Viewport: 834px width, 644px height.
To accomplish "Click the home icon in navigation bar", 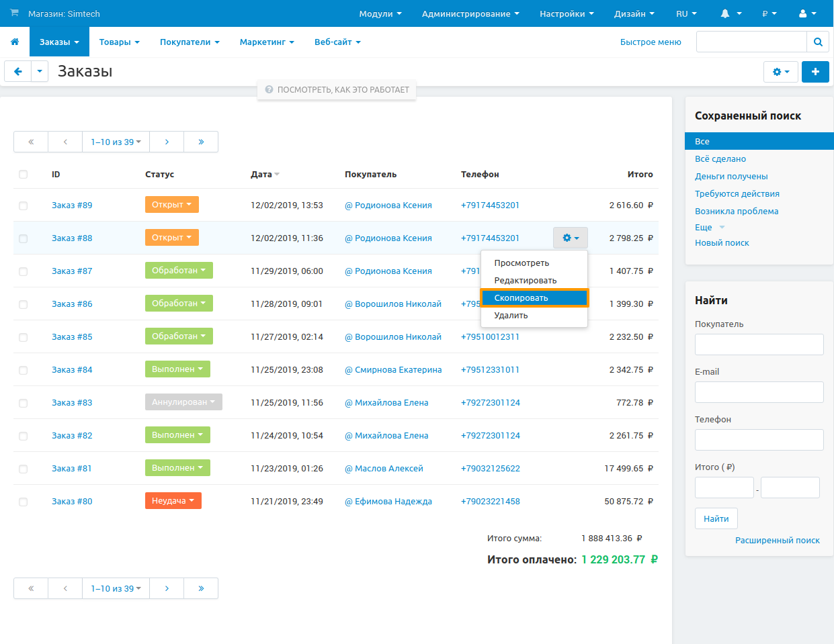I will click(15, 42).
